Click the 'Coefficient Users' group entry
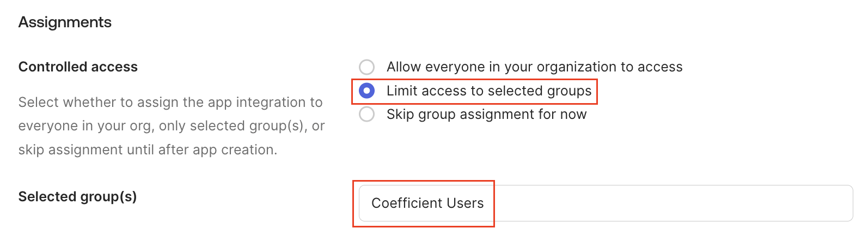This screenshot has height=240, width=868. coord(427,203)
